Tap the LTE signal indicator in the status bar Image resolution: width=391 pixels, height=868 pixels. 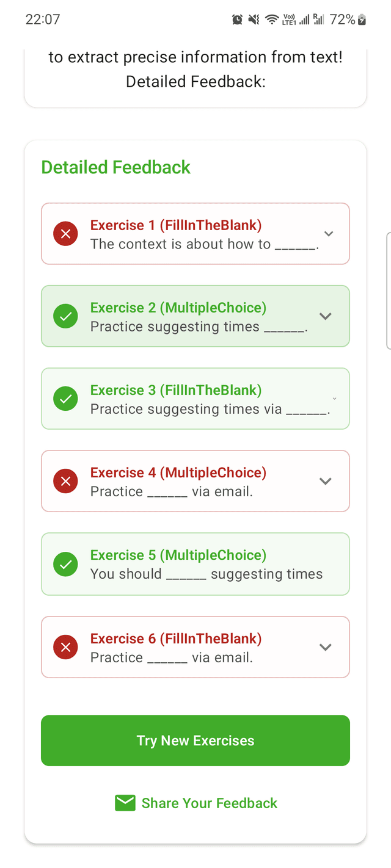[x=290, y=19]
